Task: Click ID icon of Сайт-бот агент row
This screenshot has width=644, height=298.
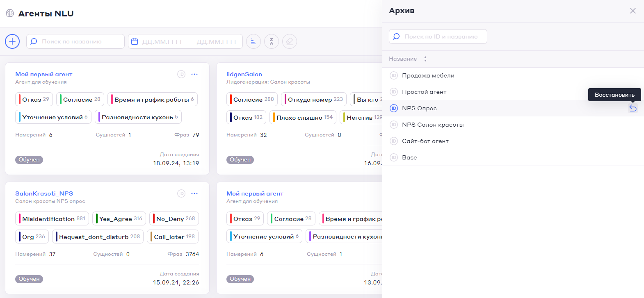Action: [x=394, y=141]
